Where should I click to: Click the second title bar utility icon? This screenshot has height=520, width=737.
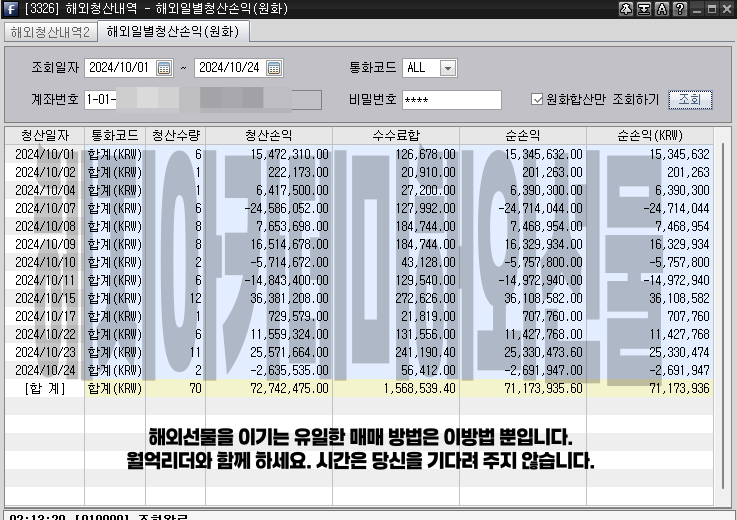(x=643, y=8)
